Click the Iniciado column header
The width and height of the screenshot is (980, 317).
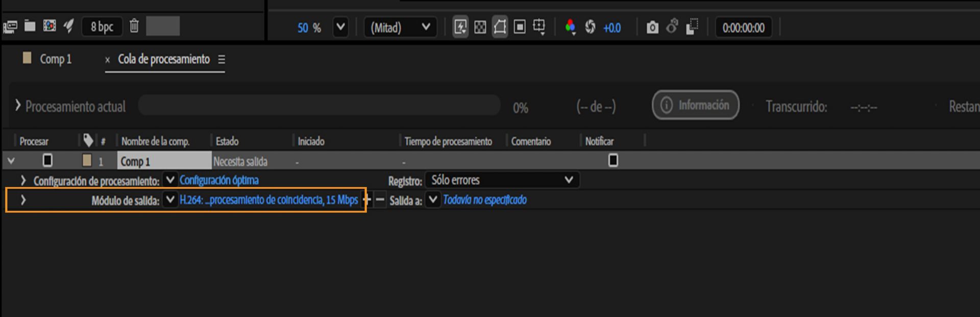[311, 142]
